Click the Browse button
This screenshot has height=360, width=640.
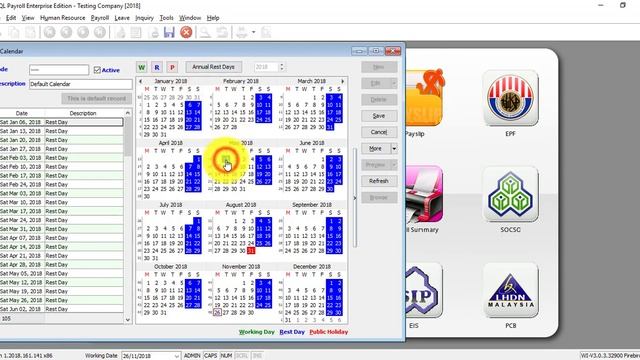(x=379, y=198)
